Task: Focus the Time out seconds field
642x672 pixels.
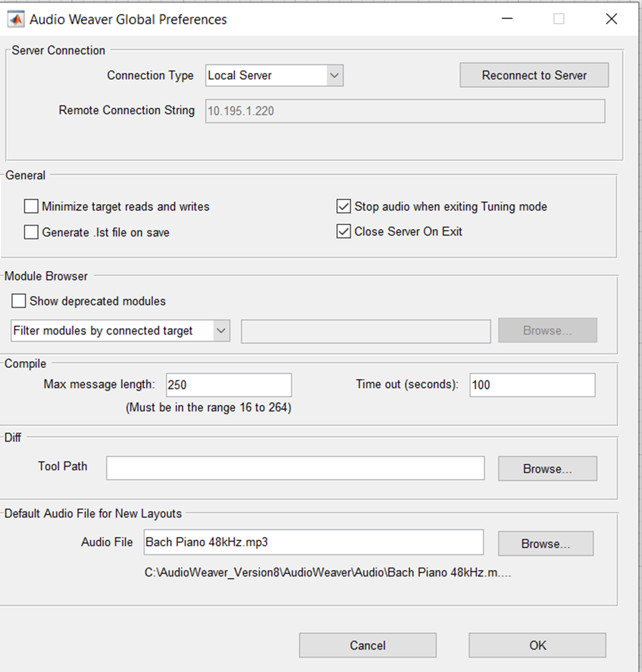Action: coord(532,385)
